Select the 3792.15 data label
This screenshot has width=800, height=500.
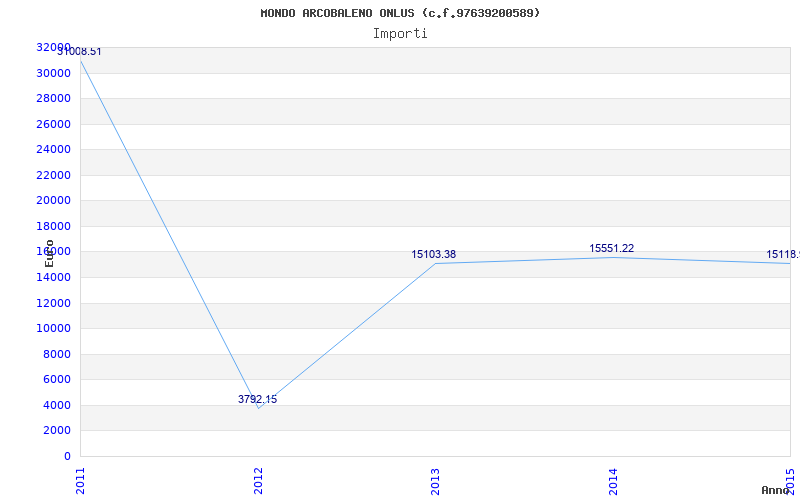click(x=258, y=399)
